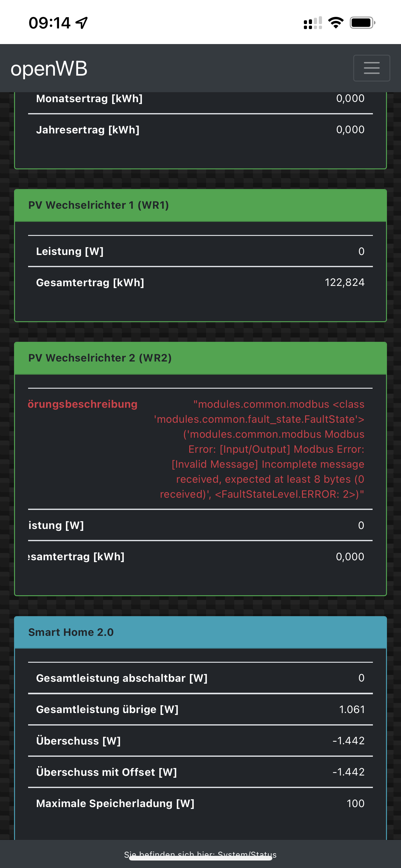Tap the WR1 Gesamtertrag value 122,824
This screenshot has height=868, width=401.
pyautogui.click(x=344, y=282)
